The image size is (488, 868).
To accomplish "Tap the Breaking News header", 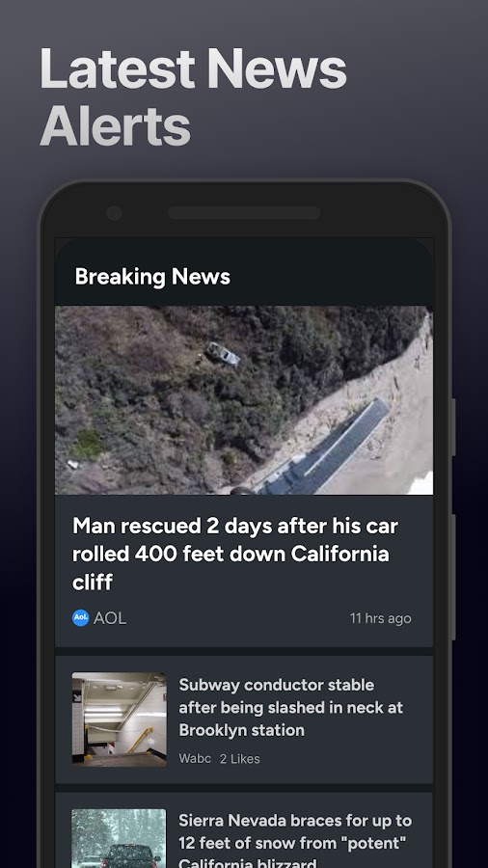I will [x=152, y=276].
